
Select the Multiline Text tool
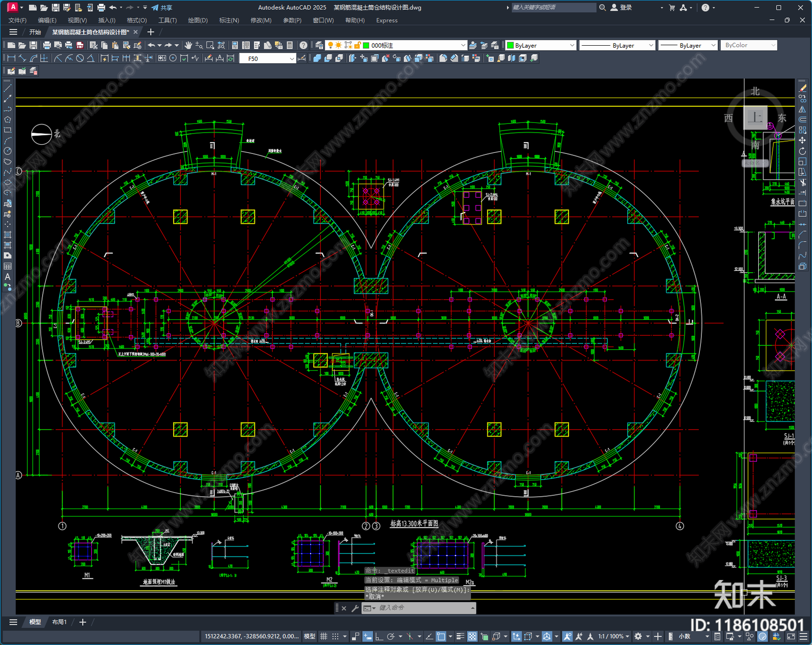[x=8, y=277]
